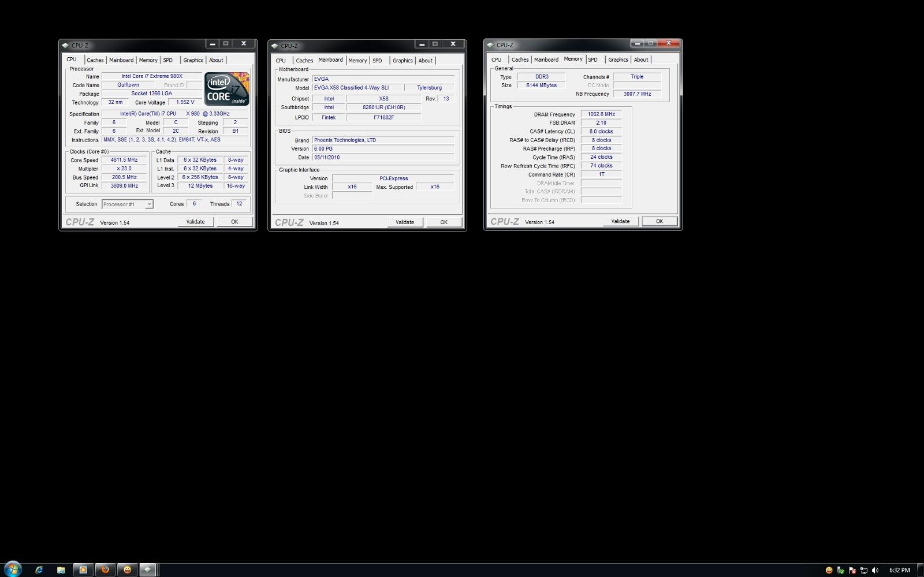924x577 pixels.
Task: Click OK button in CPU window
Action: pos(234,222)
